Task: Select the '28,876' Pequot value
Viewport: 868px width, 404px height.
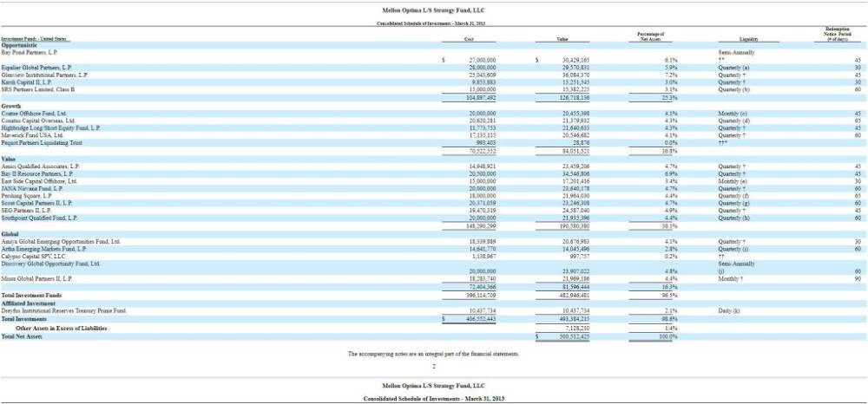Action: [x=582, y=142]
